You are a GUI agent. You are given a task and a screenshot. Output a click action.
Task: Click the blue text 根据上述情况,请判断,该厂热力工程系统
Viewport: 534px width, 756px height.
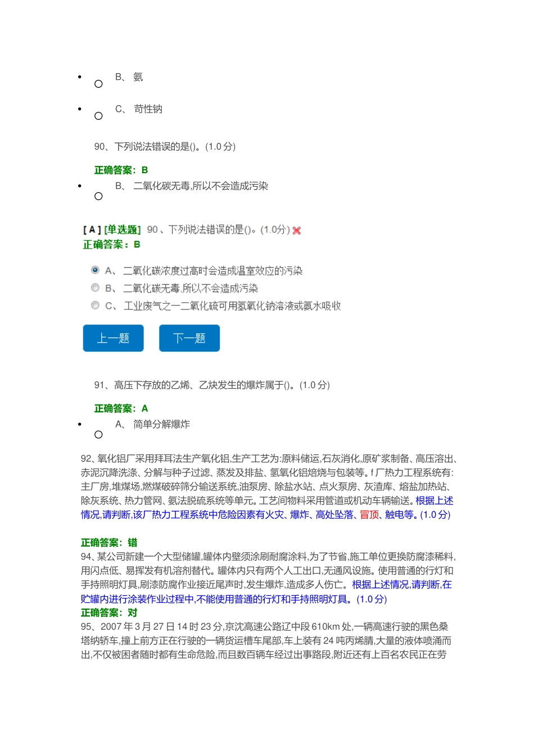point(267,507)
